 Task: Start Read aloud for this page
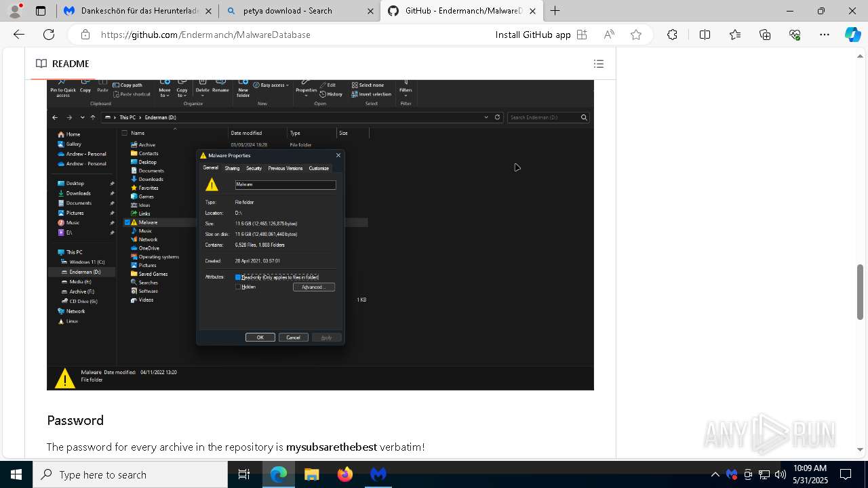(x=609, y=35)
